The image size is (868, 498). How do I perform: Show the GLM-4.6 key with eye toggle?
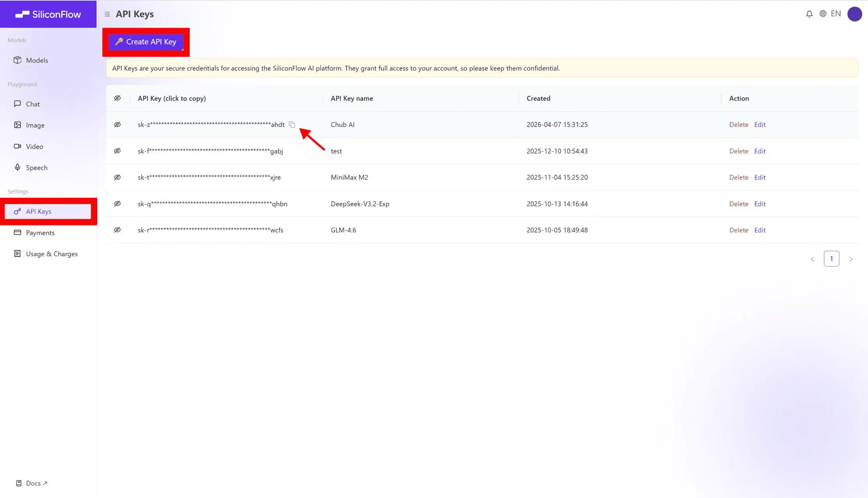coord(117,230)
